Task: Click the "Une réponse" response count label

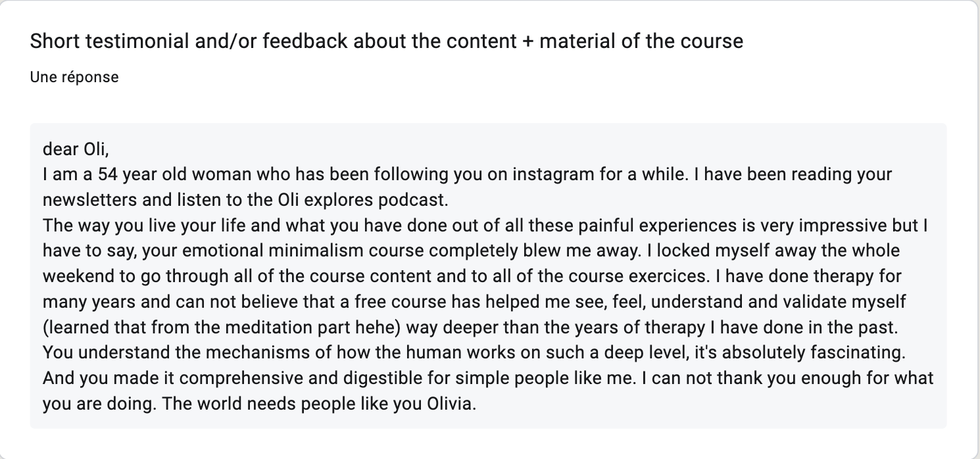Action: 74,77
